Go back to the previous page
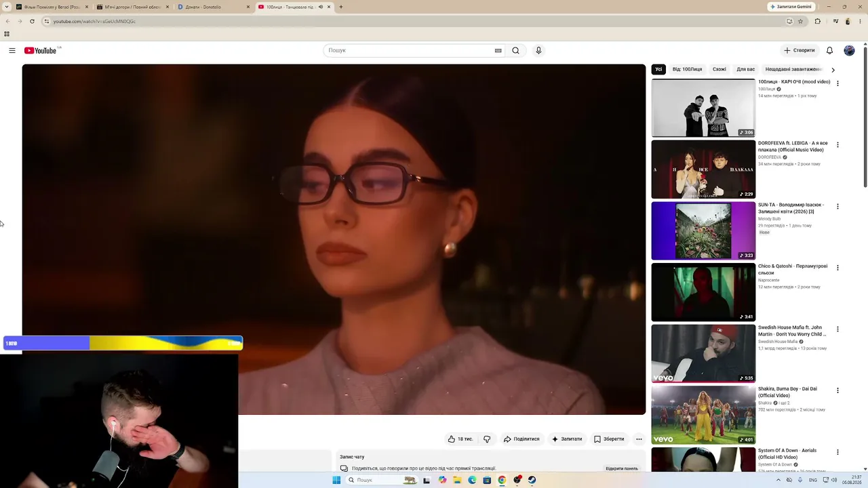 coord(7,21)
